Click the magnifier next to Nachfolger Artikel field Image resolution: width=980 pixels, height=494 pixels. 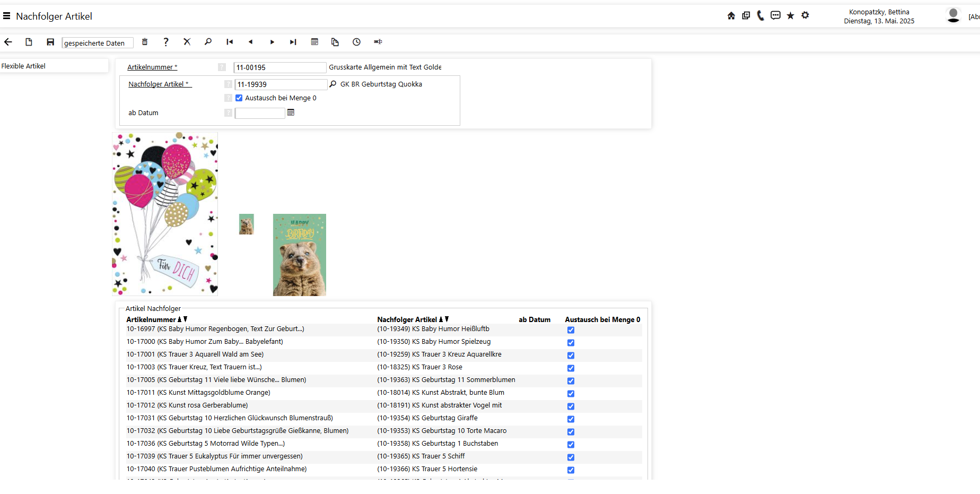coord(333,84)
